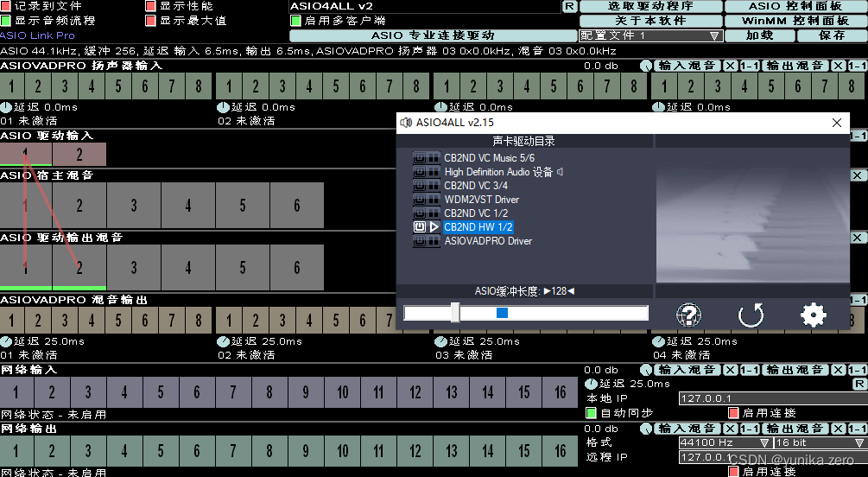The width and height of the screenshot is (868, 477).
Task: Select ASIO 宿主混音 channel 3
Action: (134, 206)
